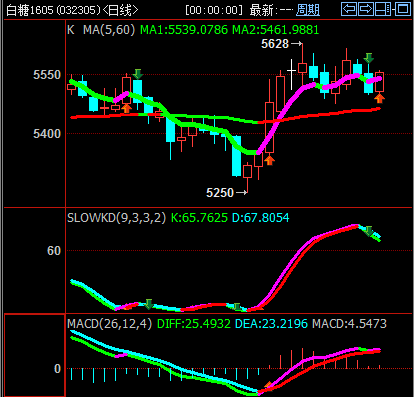Open the 周期 period link

point(308,10)
